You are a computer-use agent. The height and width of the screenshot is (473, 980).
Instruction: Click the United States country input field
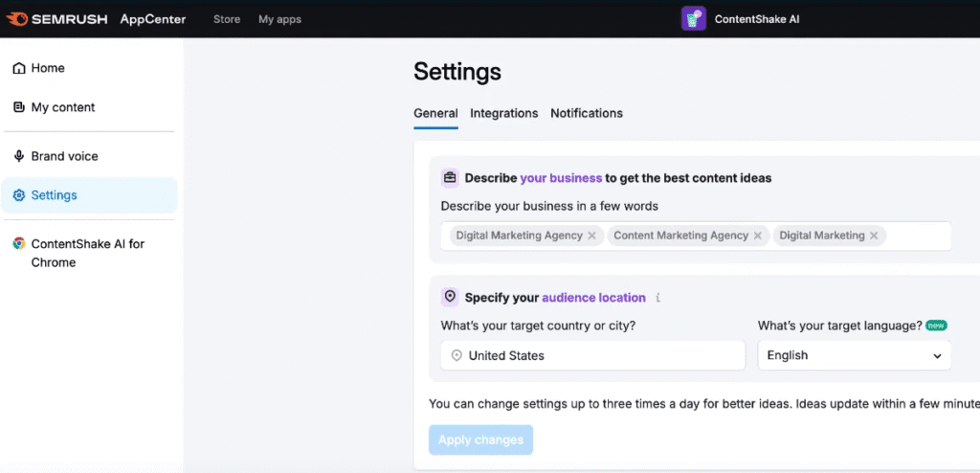click(x=593, y=355)
